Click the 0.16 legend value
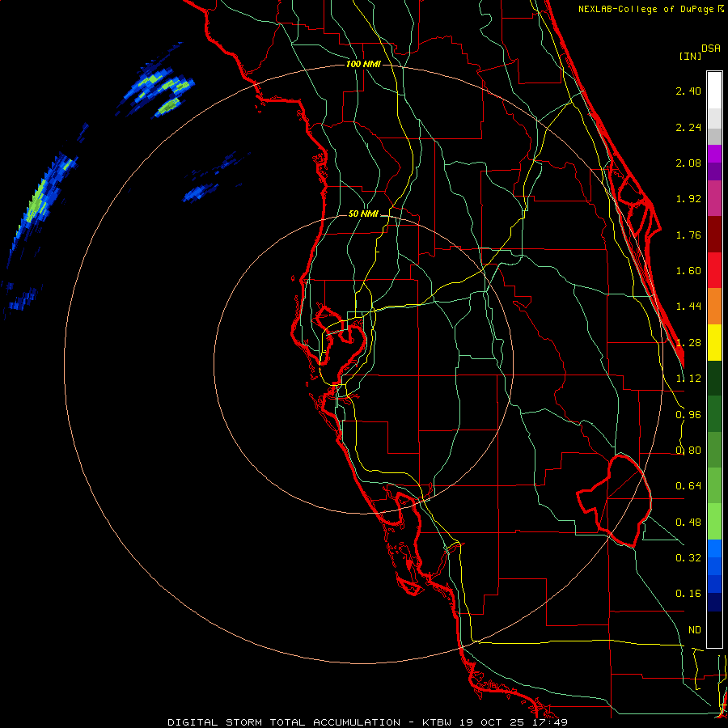 [688, 594]
